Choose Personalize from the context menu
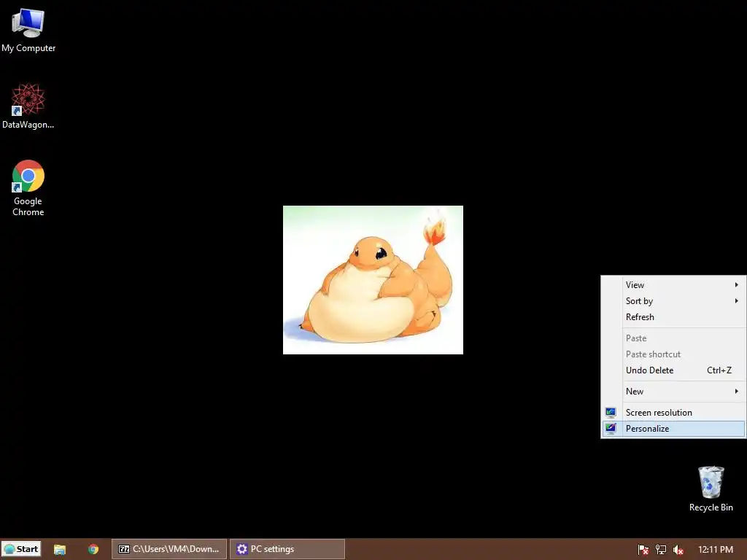The image size is (747, 560). 673,429
